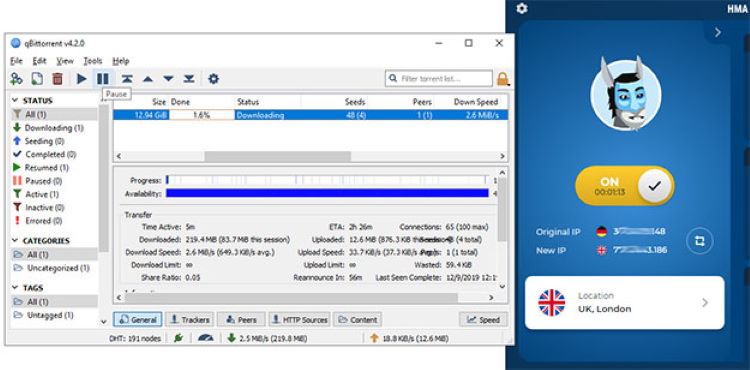The width and height of the screenshot is (750, 370).
Task: Sort by Done column header
Action: click(180, 102)
